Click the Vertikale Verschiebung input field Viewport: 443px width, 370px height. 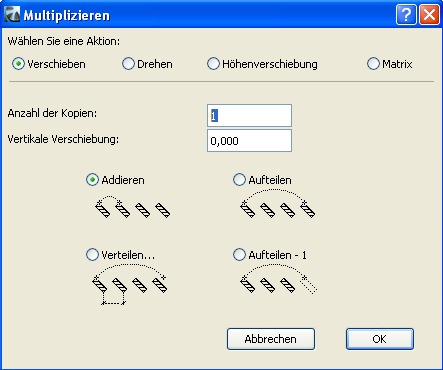pyautogui.click(x=249, y=141)
